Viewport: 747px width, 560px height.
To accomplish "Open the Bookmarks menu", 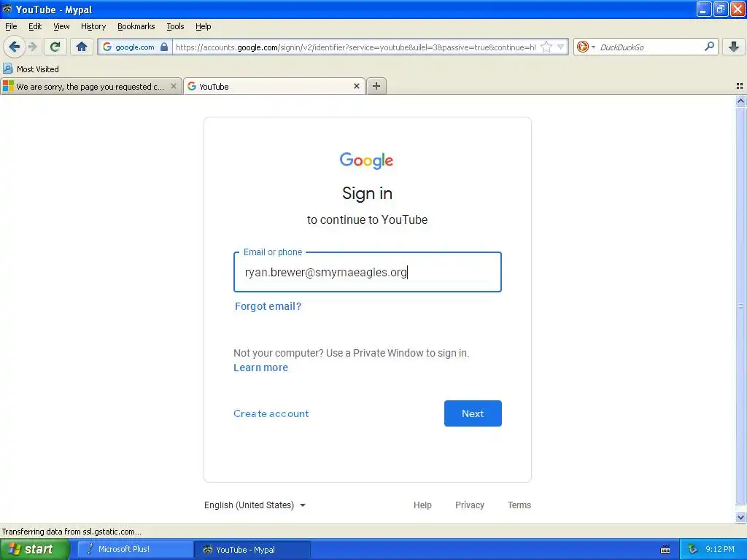I will click(x=136, y=26).
